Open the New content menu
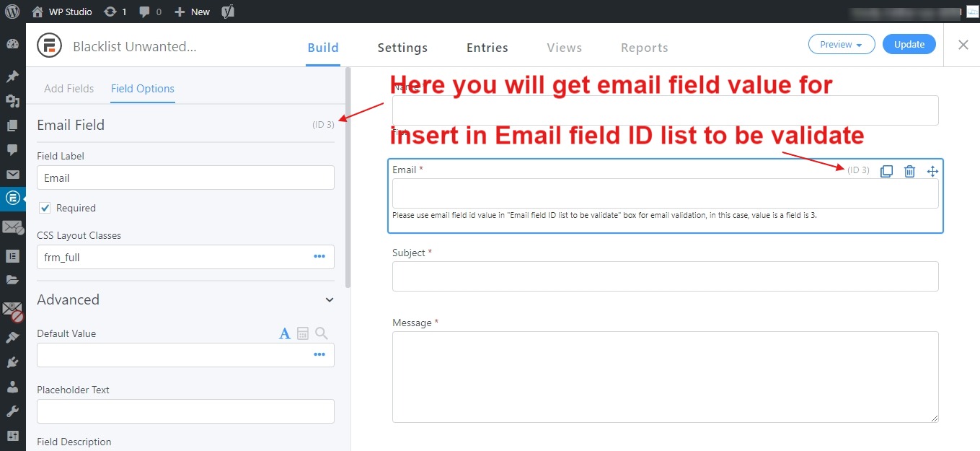Screen dimensions: 980x451 (193, 12)
